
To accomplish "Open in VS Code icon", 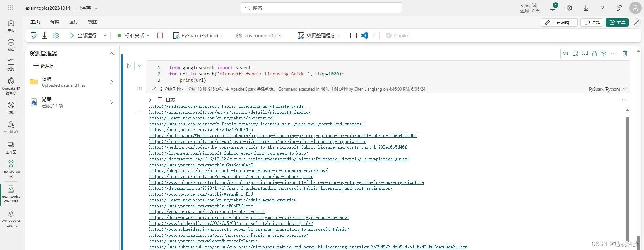I will pos(365,35).
